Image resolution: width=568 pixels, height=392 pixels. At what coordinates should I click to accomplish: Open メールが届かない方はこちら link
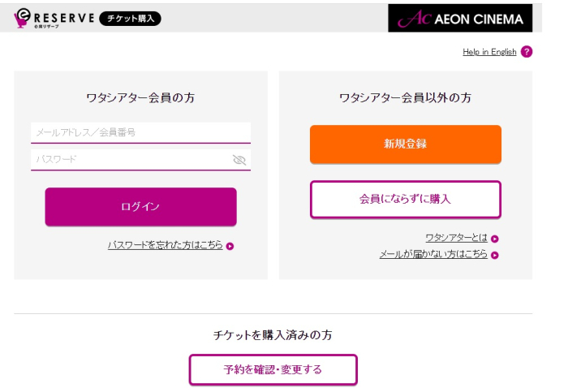tap(433, 254)
